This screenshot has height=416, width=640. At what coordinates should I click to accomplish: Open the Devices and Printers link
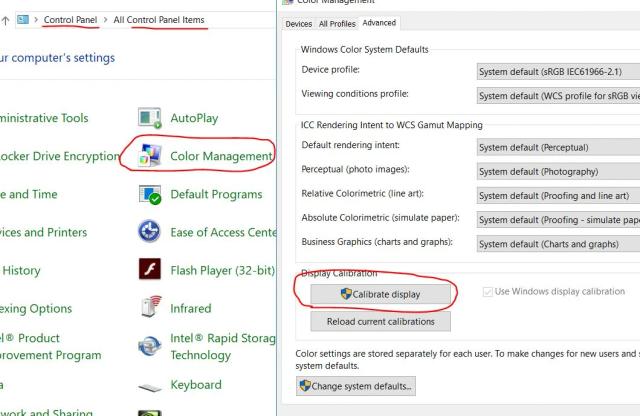[x=44, y=232]
